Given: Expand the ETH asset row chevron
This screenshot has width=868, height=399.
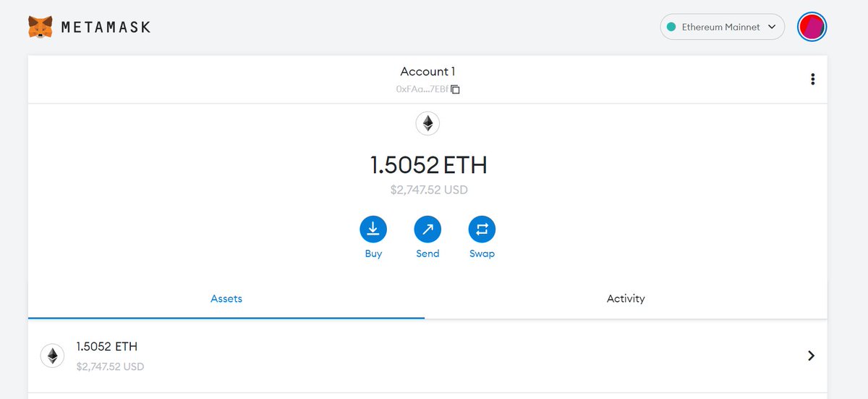Looking at the screenshot, I should pos(811,356).
